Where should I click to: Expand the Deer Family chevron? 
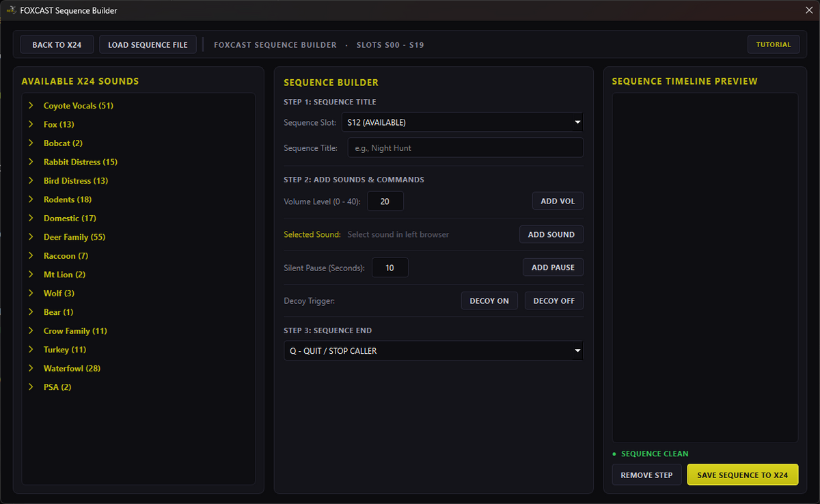click(31, 237)
